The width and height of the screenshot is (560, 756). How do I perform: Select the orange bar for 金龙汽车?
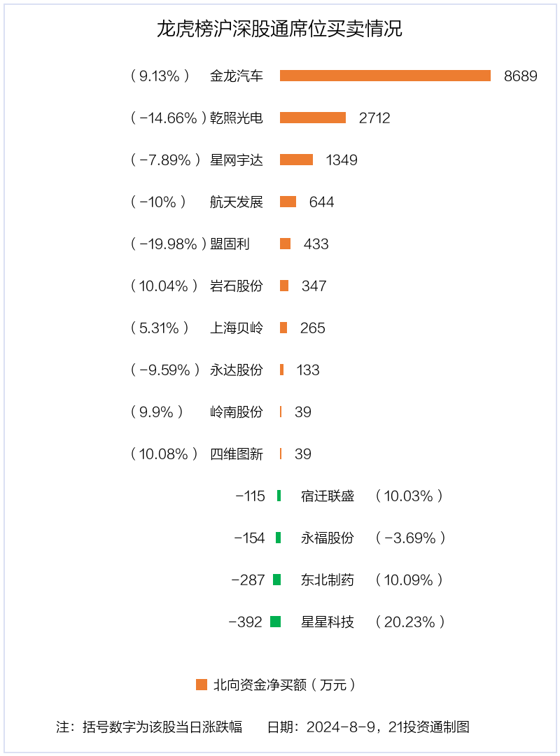click(x=385, y=76)
